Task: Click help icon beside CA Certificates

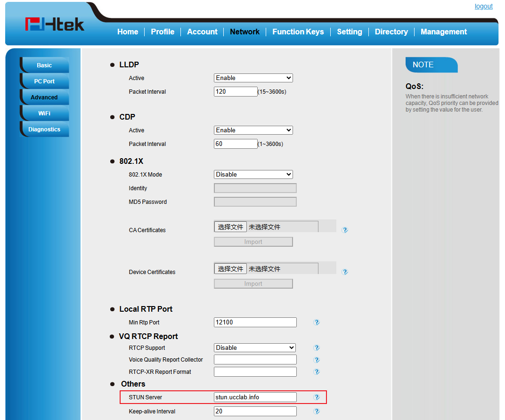Action: (345, 230)
